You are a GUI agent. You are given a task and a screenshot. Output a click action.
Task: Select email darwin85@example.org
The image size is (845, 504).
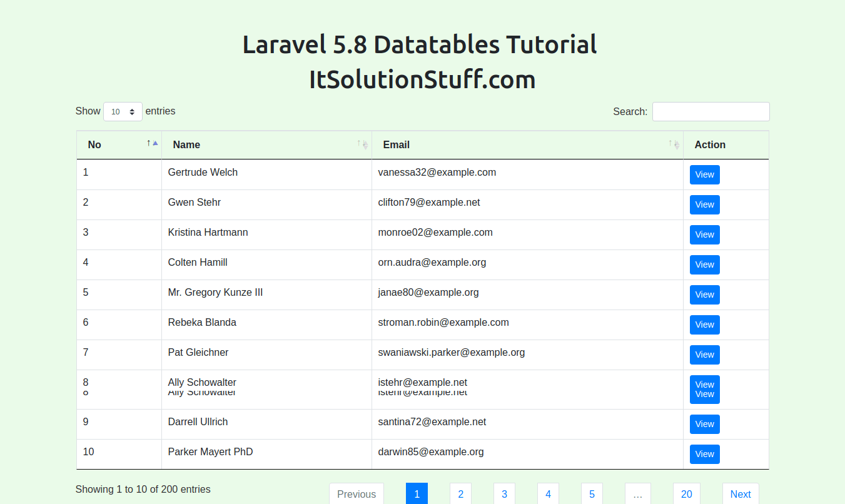coord(431,451)
